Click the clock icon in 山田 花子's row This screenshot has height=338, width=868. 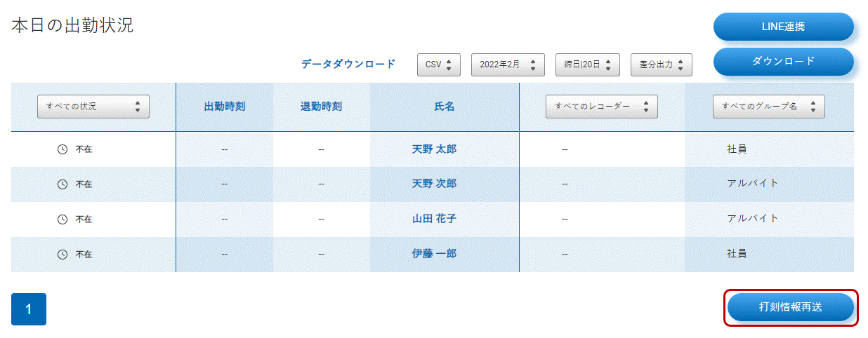pyautogui.click(x=62, y=219)
